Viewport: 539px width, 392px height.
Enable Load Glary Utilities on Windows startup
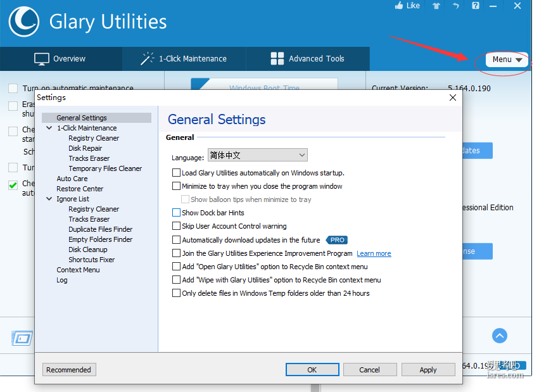pos(176,172)
